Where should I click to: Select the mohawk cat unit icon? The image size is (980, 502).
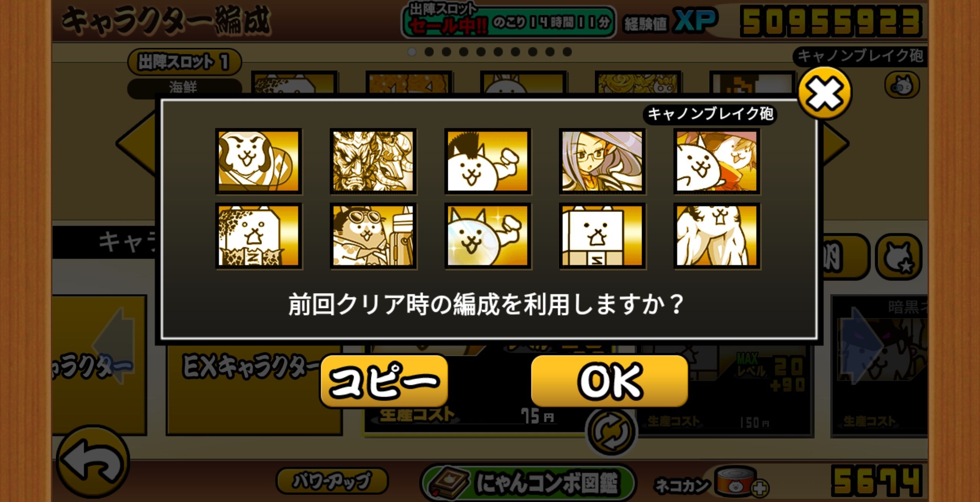488,161
